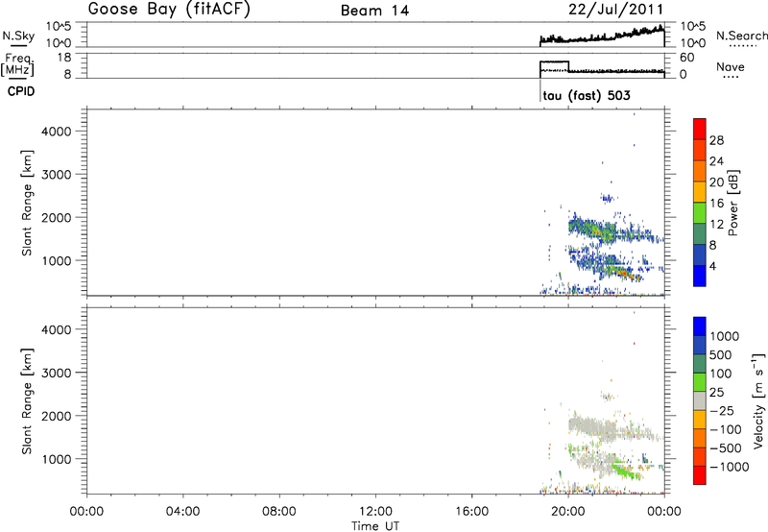Image resolution: width=768 pixels, height=532 pixels.
Task: Click the -25 velocity colorbar tick
Action: tap(722, 410)
